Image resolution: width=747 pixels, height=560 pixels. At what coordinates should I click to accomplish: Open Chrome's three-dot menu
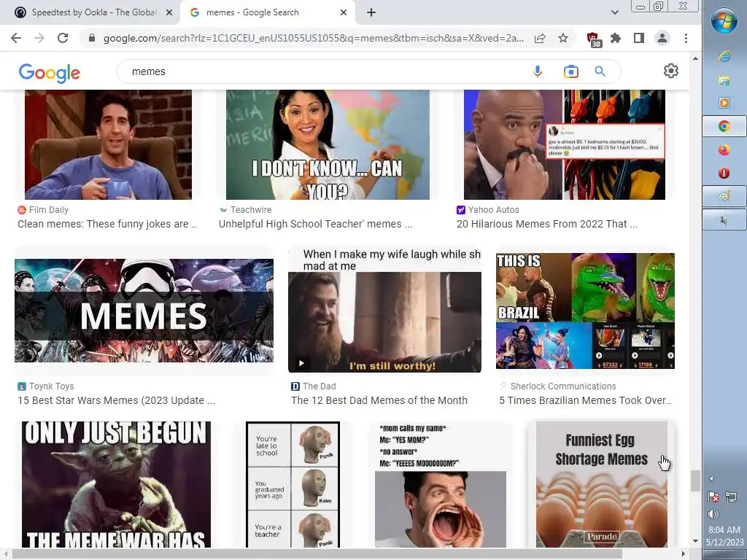686,38
